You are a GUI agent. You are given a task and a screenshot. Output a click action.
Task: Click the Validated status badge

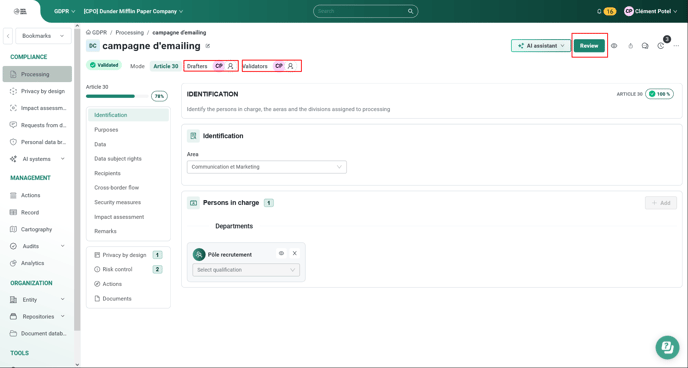(x=104, y=65)
